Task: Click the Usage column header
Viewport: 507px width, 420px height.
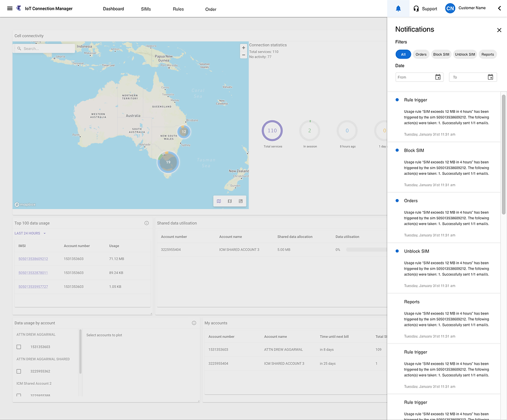Action: pos(114,246)
